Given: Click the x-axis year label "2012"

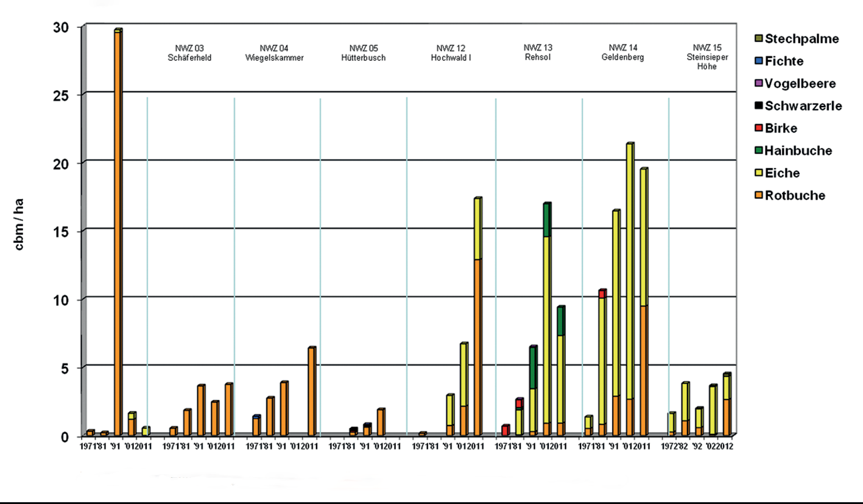Looking at the screenshot, I should 725,447.
